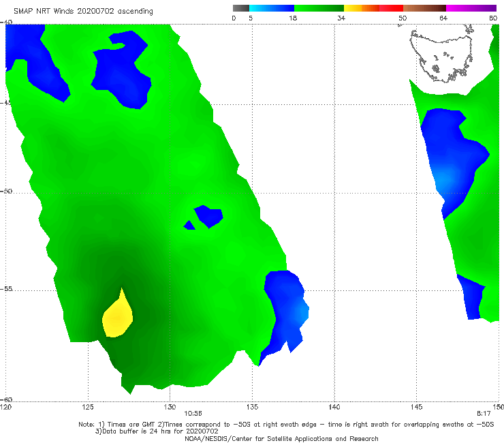Click the "50" label under the color bar
This screenshot has height=443, width=504.
tap(403, 18)
